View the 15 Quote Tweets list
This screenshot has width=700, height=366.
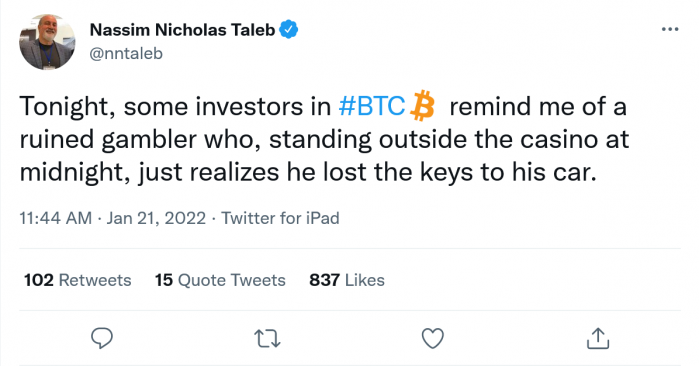click(220, 280)
